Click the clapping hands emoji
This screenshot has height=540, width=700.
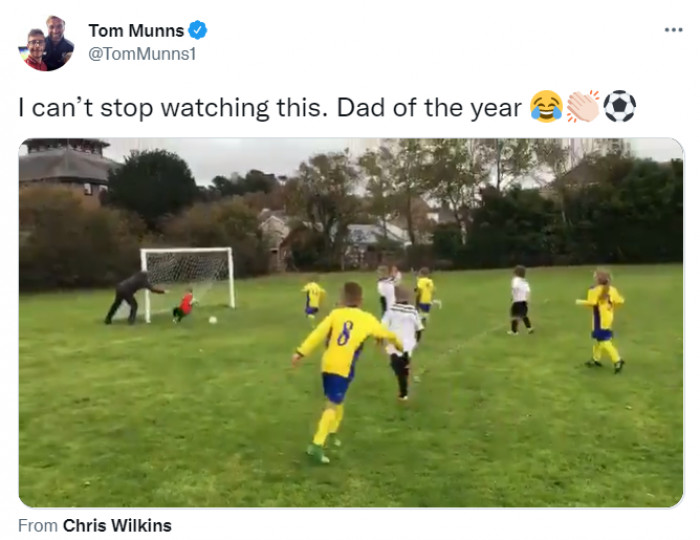tap(583, 106)
